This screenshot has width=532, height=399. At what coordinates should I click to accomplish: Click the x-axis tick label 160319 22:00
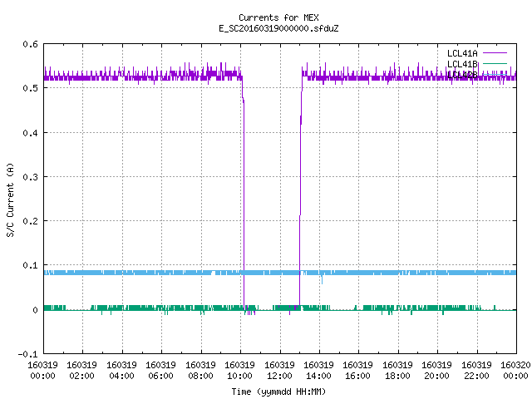point(476,371)
